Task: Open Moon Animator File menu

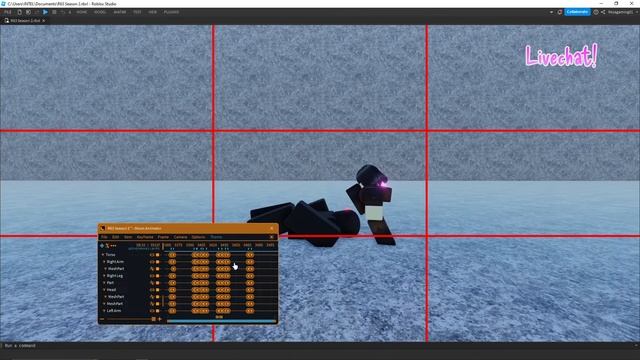Action: (x=104, y=237)
